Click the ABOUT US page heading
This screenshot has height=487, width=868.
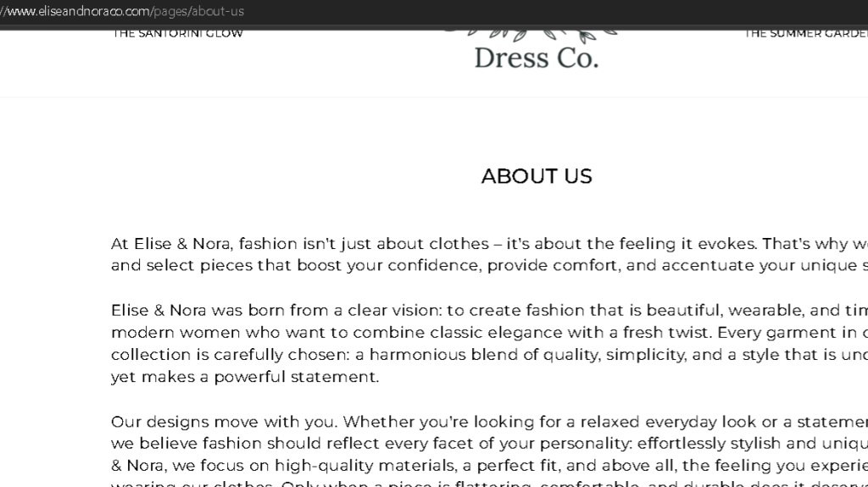pos(537,176)
